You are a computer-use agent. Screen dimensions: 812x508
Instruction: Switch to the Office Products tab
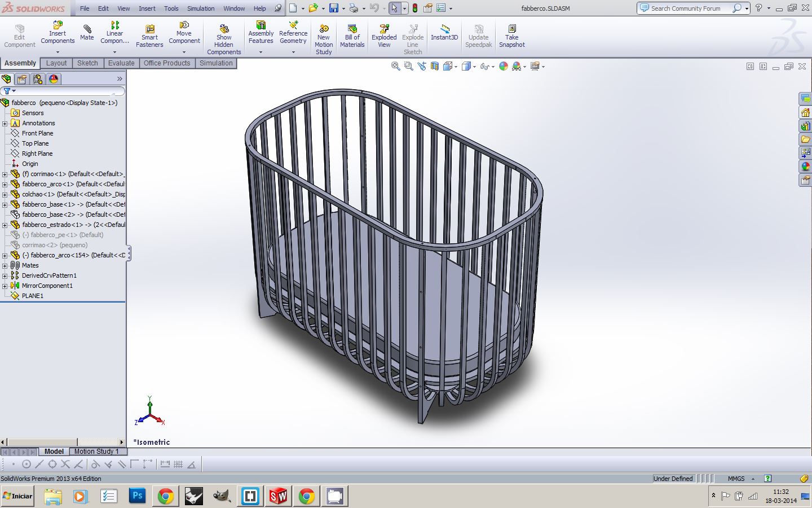(x=167, y=63)
